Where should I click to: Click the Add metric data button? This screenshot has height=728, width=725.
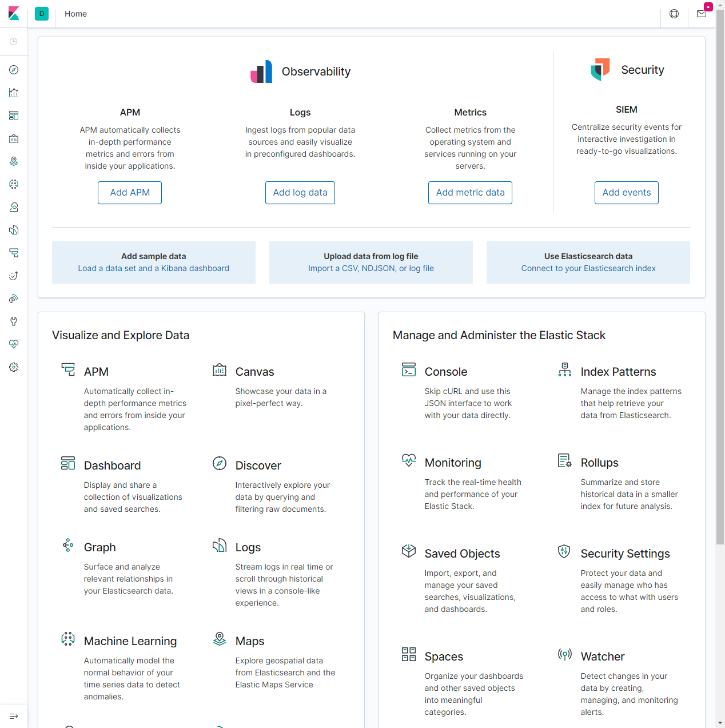coord(470,193)
